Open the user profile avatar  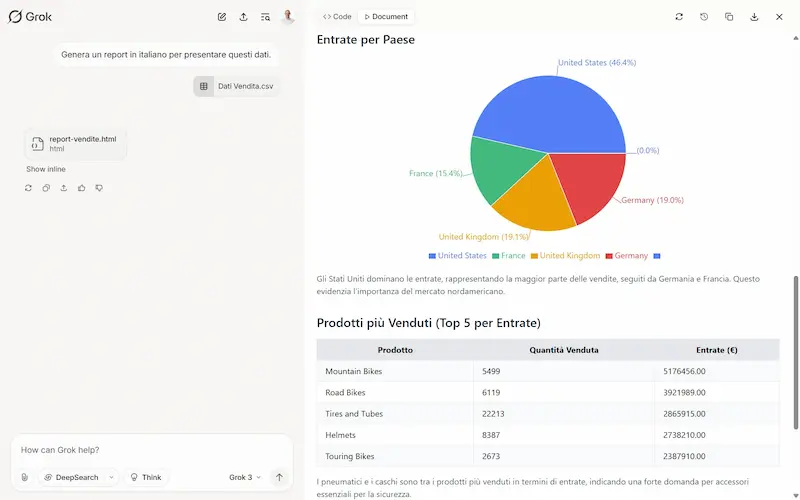point(288,17)
